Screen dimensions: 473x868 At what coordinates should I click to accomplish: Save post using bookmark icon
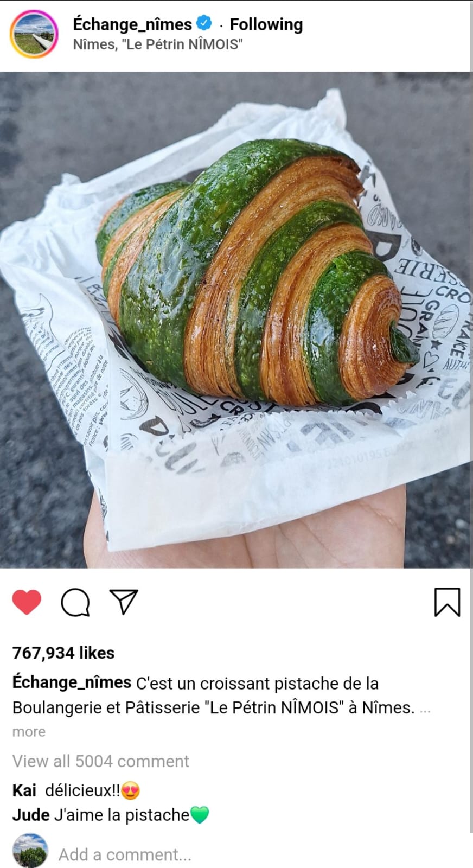pos(447,602)
